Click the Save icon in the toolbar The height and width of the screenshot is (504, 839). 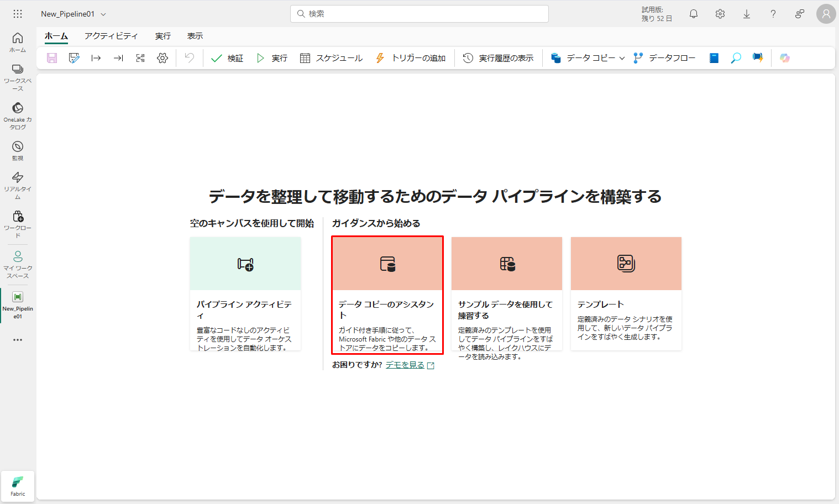pos(52,58)
